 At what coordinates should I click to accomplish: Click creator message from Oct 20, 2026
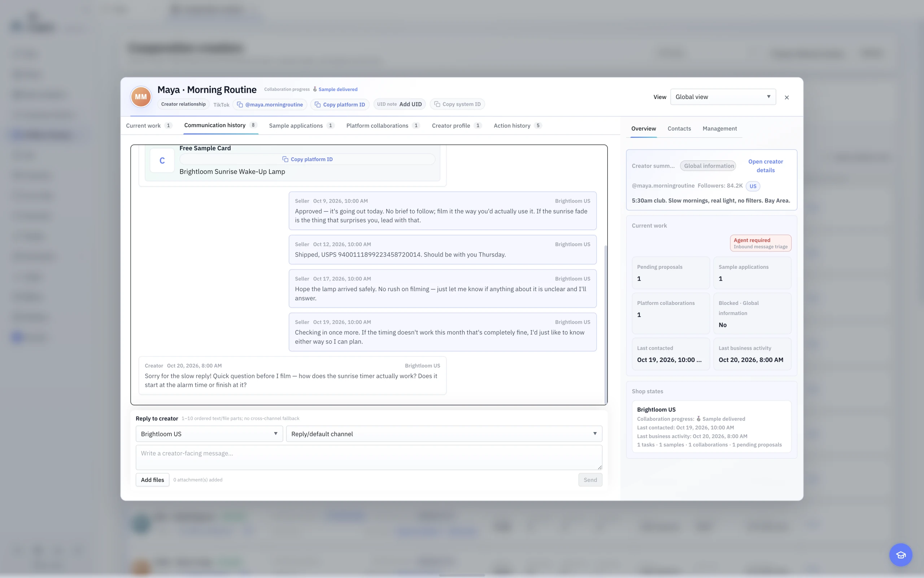point(292,375)
